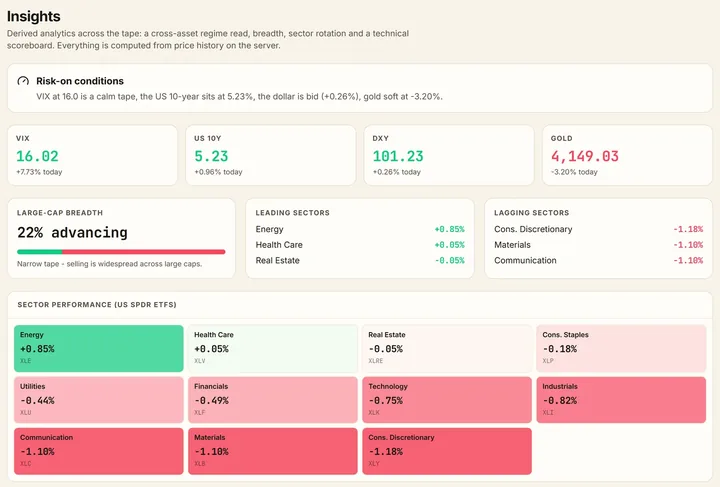Viewport: 720px width, 487px height.
Task: Open the Technology XLK heatmap tile
Action: 447,400
